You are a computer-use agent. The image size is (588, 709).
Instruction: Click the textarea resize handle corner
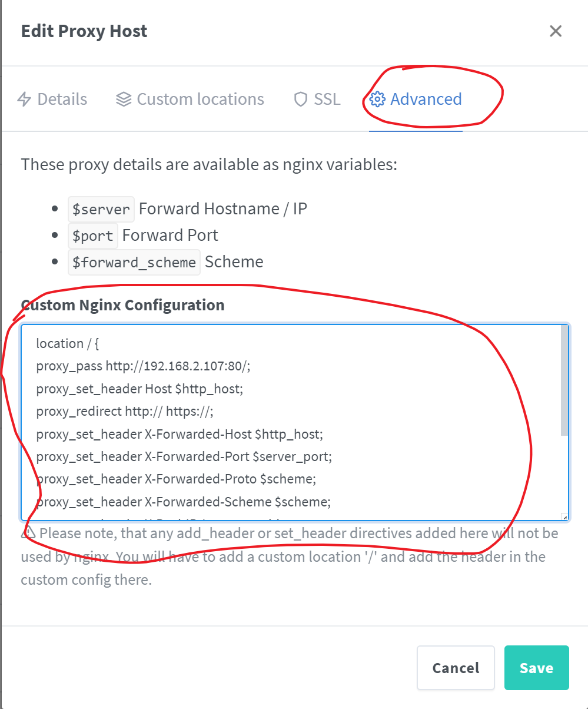click(565, 517)
